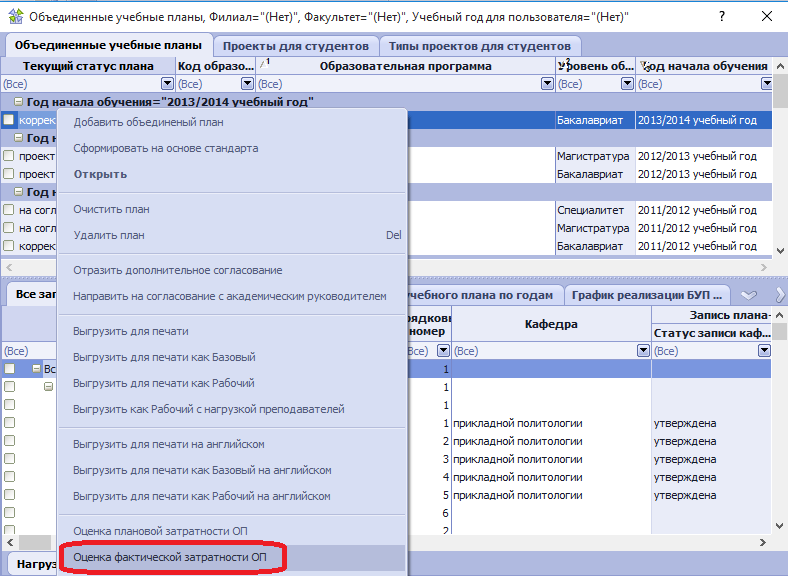This screenshot has width=788, height=576.
Task: Tick checkbox of the first проект row
Action: click(9, 156)
